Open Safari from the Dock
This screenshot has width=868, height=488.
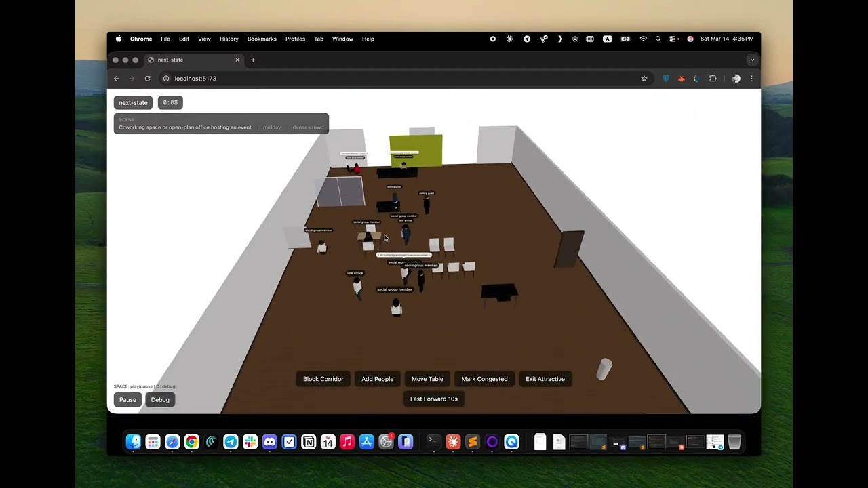click(x=172, y=442)
